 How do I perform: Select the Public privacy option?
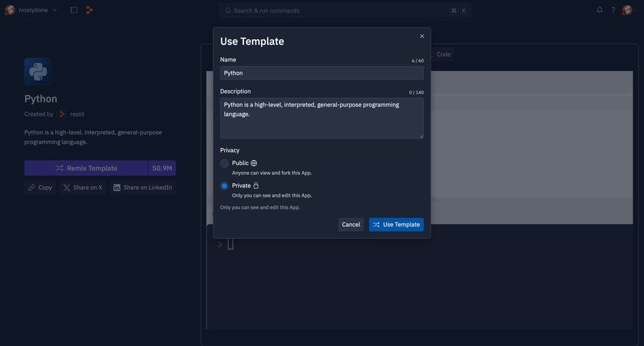(x=225, y=163)
